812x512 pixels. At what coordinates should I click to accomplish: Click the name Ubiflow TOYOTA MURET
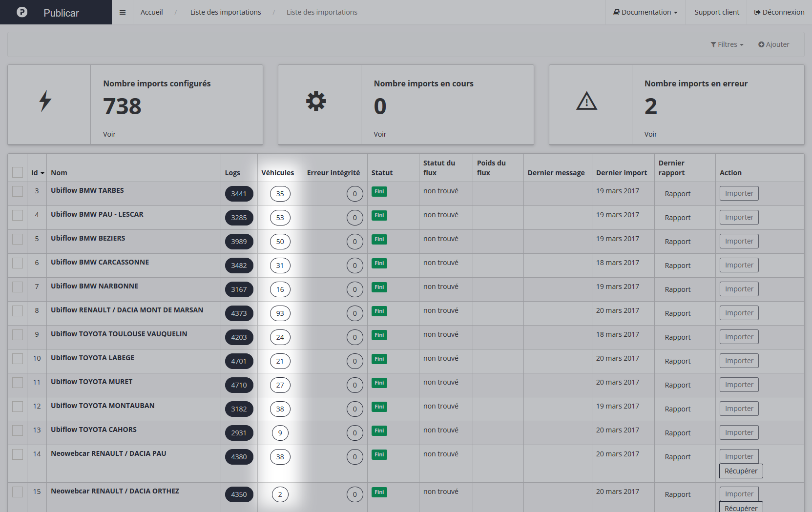[92, 382]
